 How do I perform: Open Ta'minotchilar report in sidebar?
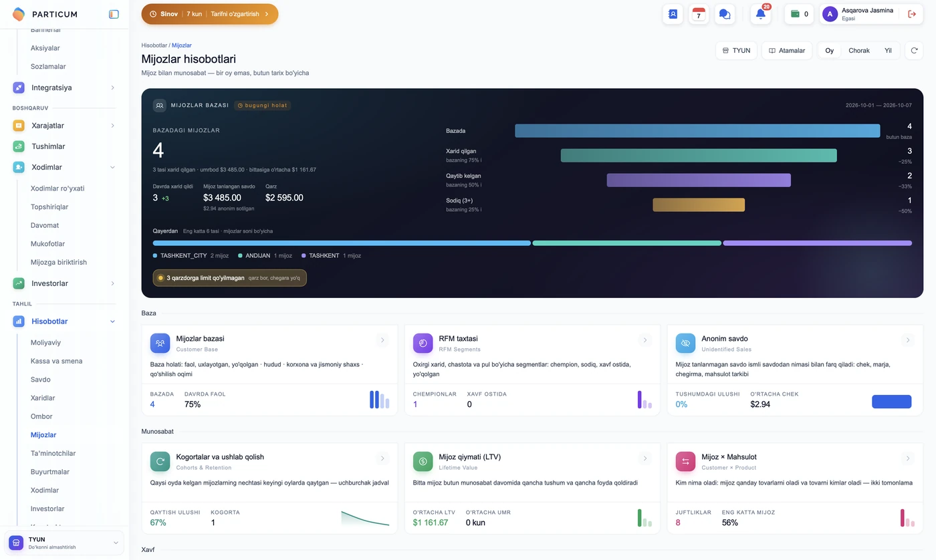pyautogui.click(x=53, y=454)
